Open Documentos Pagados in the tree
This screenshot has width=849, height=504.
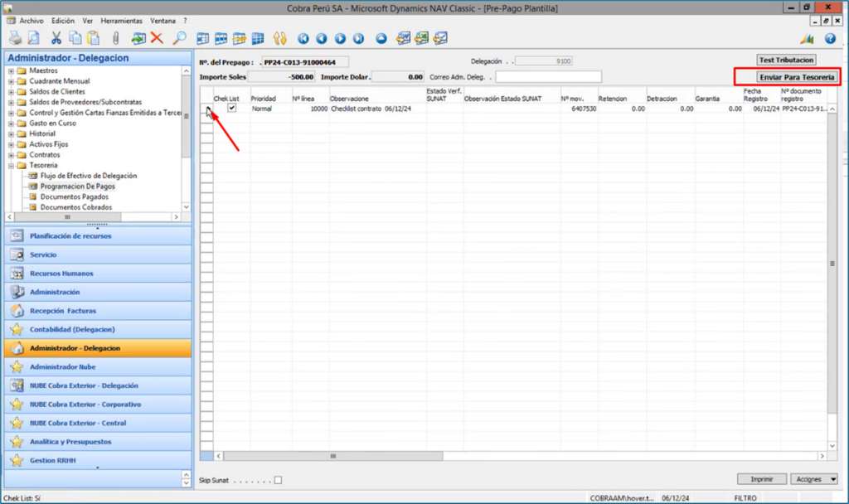74,197
